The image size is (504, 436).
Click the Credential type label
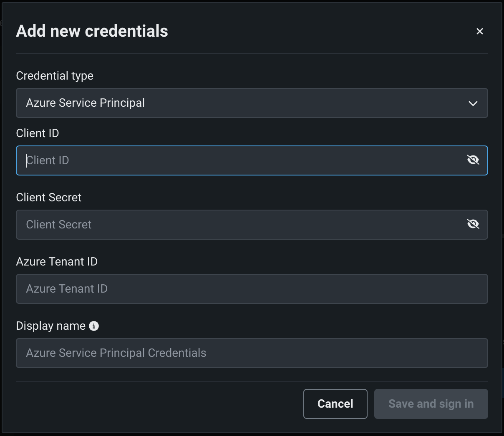click(55, 76)
